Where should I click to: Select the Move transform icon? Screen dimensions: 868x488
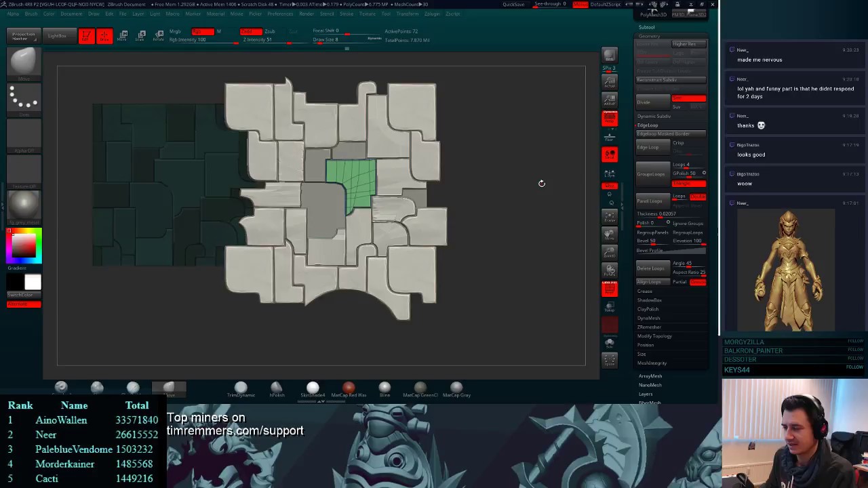pyautogui.click(x=123, y=36)
